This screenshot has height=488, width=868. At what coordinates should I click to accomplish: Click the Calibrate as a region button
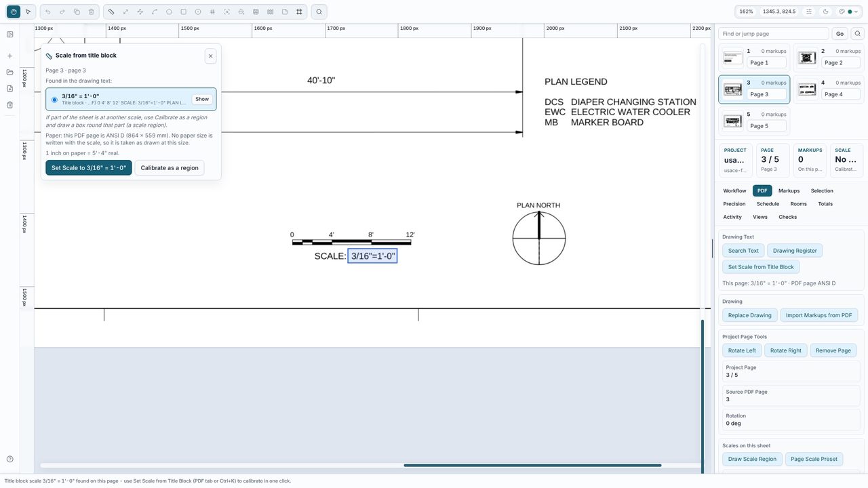[170, 168]
